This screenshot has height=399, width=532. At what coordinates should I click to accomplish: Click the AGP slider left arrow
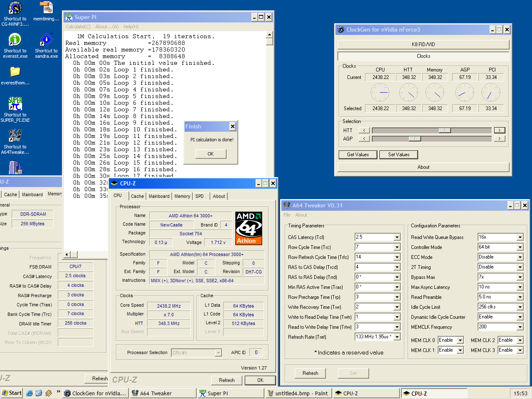click(364, 138)
